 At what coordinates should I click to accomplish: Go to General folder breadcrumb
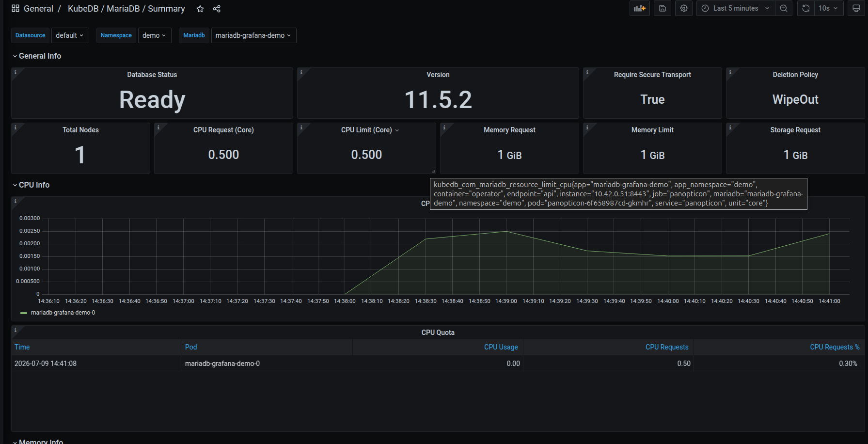[x=38, y=9]
